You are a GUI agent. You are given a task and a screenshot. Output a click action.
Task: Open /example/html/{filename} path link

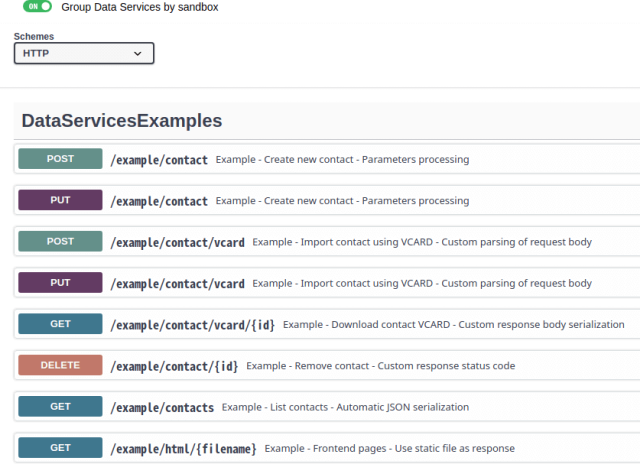tap(183, 449)
